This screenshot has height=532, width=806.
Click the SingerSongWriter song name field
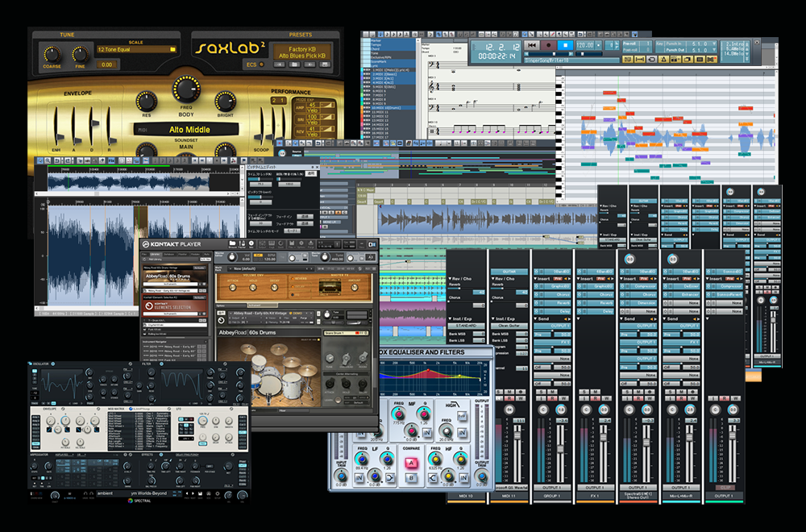[x=573, y=60]
